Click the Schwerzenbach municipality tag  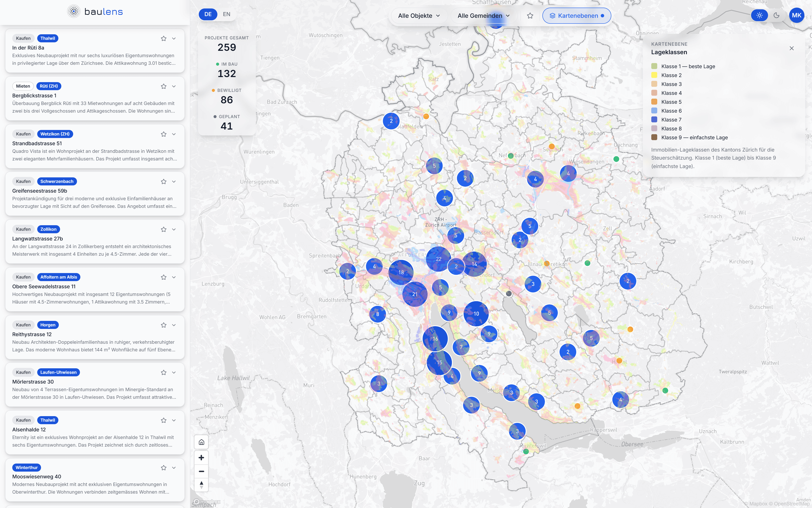point(57,181)
